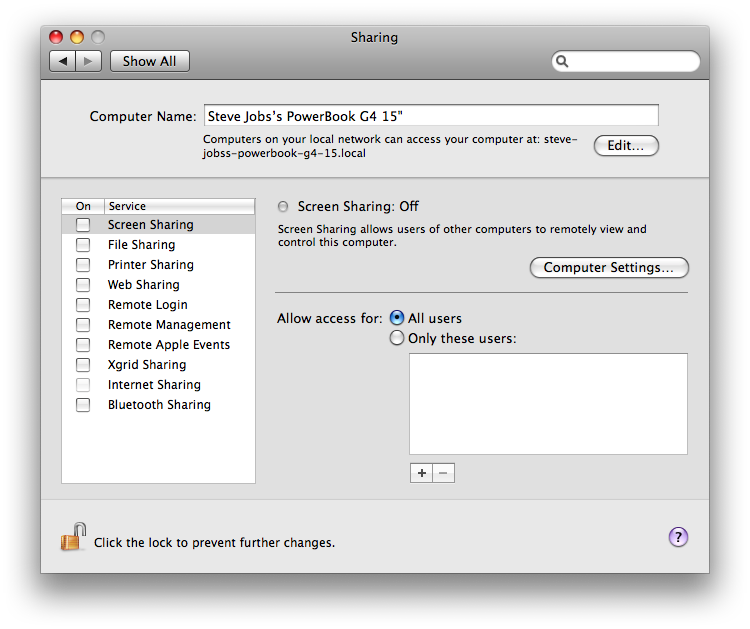Select Bluetooth Sharing in the service list
Screen dimensions: 750x629
coord(158,405)
